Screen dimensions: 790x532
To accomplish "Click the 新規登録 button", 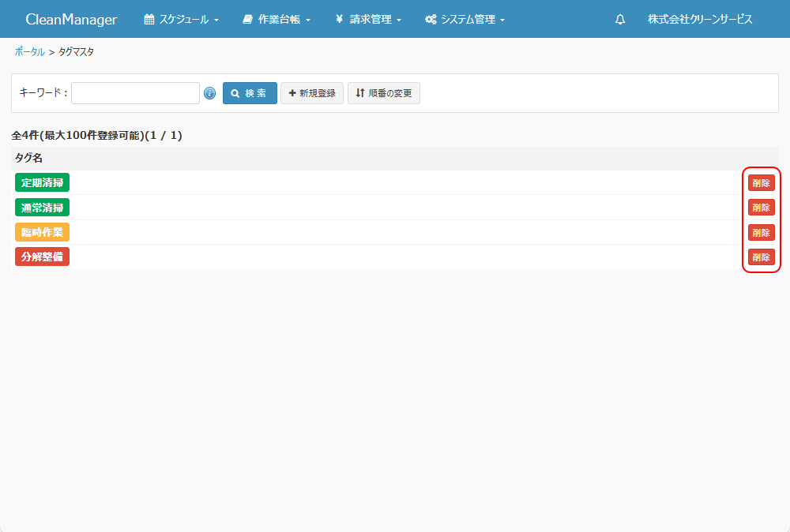I will pos(312,93).
